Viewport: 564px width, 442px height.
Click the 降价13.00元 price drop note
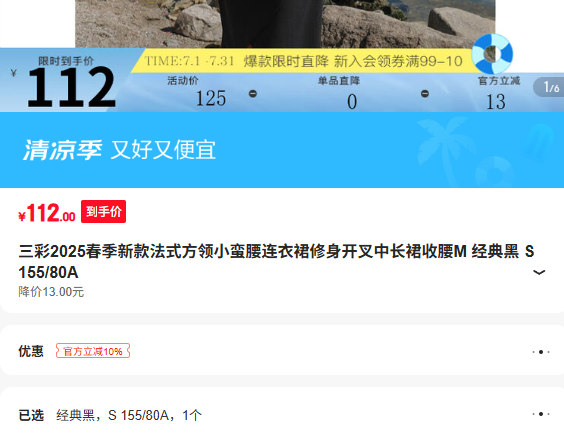pyautogui.click(x=51, y=292)
